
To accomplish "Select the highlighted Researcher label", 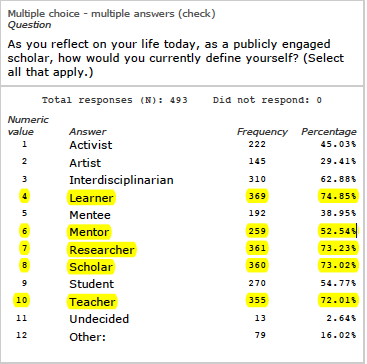I will (102, 250).
